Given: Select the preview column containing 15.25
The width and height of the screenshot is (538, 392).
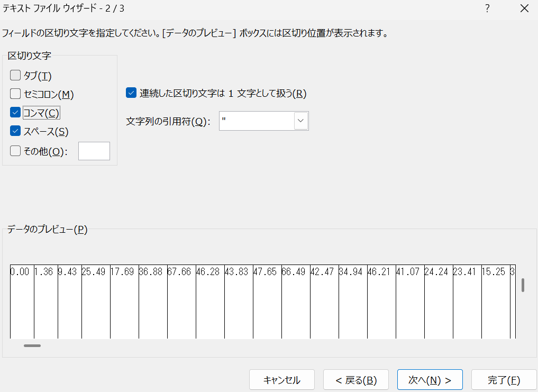Looking at the screenshot, I should tap(496, 302).
